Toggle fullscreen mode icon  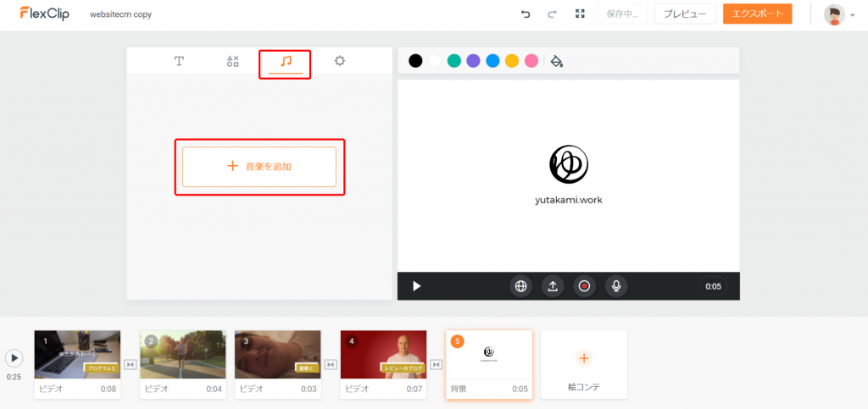580,14
